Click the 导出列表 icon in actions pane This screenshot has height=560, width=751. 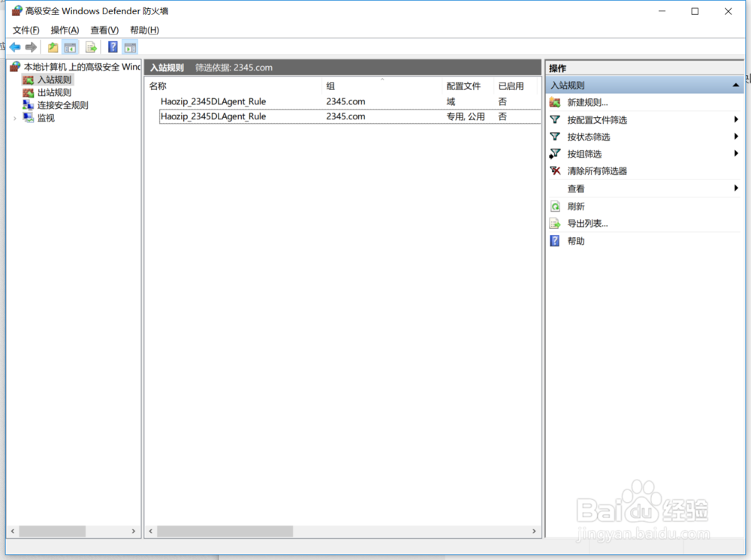click(x=555, y=224)
